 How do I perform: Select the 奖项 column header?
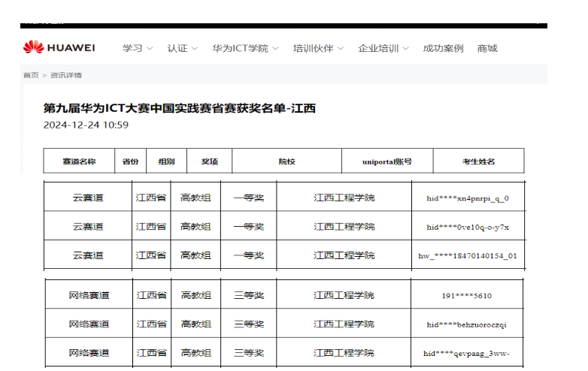(x=210, y=161)
